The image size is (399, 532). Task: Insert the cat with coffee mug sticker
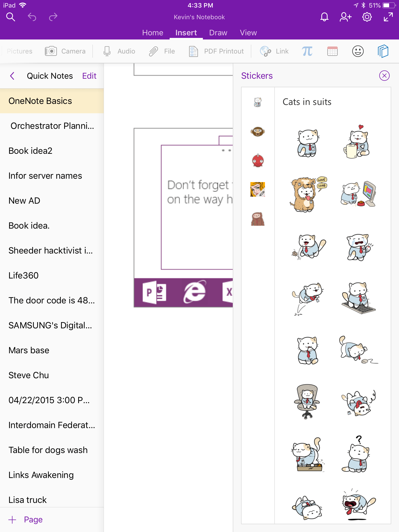click(x=357, y=142)
